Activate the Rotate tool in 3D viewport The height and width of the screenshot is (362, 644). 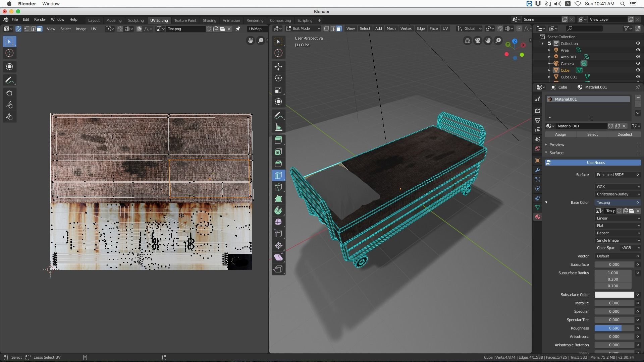tap(278, 78)
